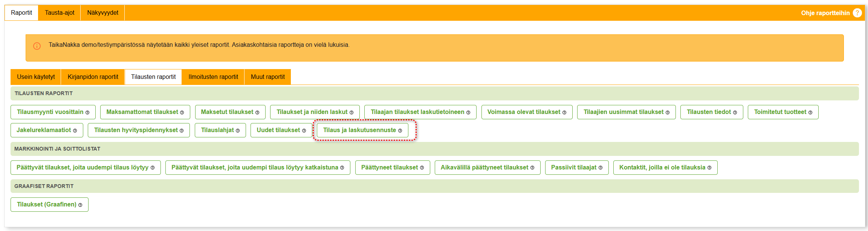Click the TaikaNakka demo notice text
868x231 pixels.
click(x=199, y=45)
